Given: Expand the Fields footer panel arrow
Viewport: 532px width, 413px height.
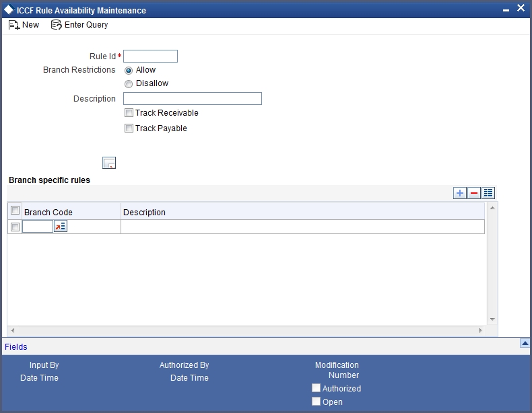Looking at the screenshot, I should click(525, 343).
